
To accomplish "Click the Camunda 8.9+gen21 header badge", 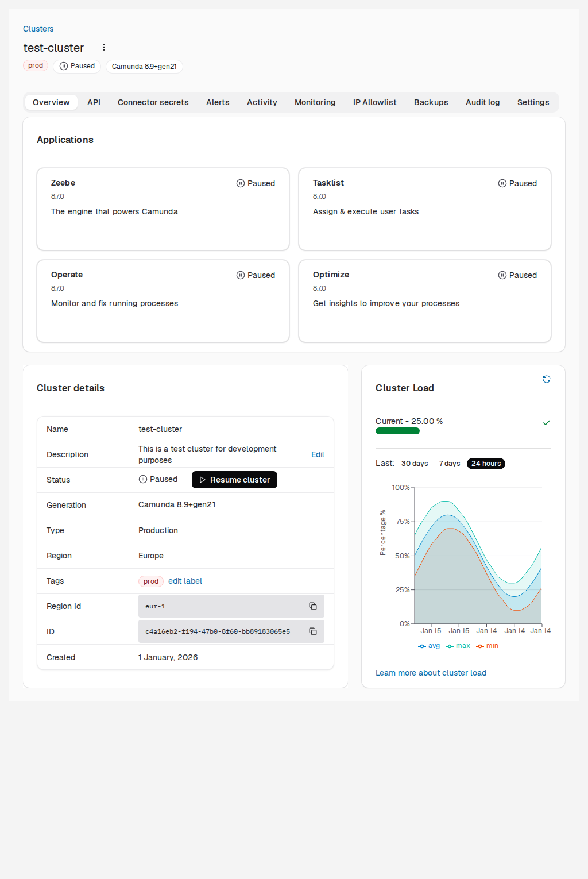I will tap(144, 67).
